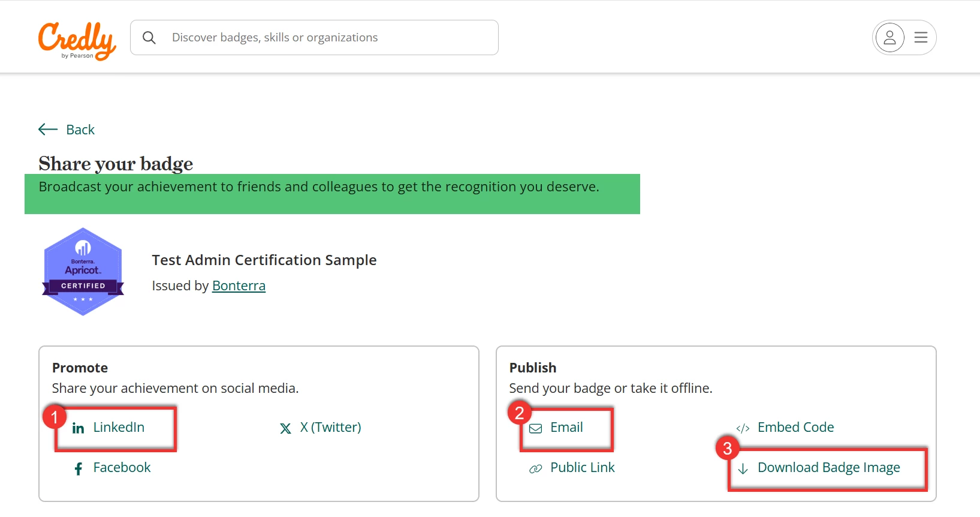The image size is (980, 517).
Task: Click the Public Link chain icon
Action: [x=535, y=468]
